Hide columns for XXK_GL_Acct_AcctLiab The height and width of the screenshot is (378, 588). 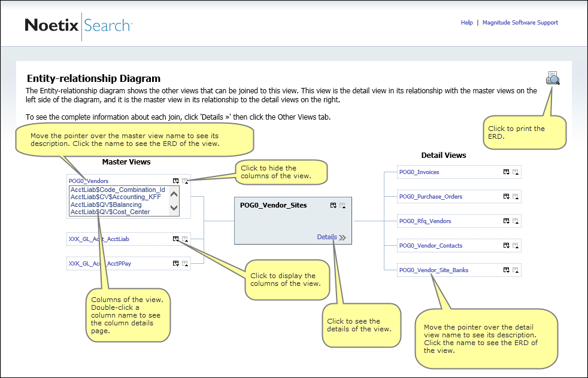tap(185, 239)
